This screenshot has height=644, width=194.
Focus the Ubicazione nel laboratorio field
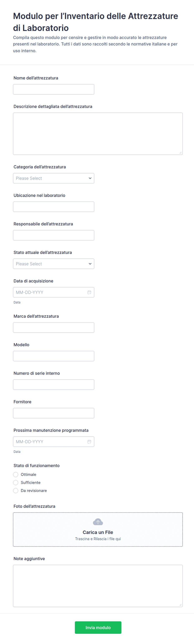54,207
